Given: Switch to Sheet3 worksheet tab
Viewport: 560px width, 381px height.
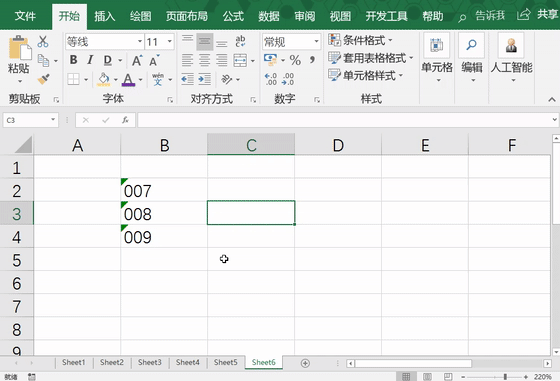Looking at the screenshot, I should 150,362.
